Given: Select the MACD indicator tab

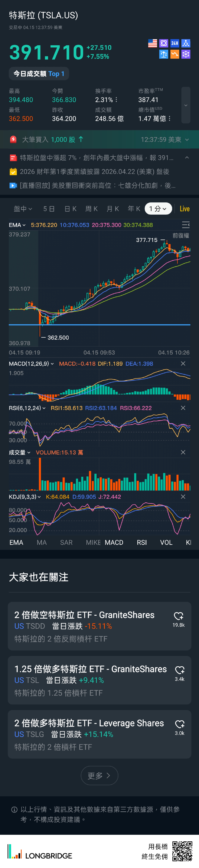Looking at the screenshot, I should click(x=114, y=542).
